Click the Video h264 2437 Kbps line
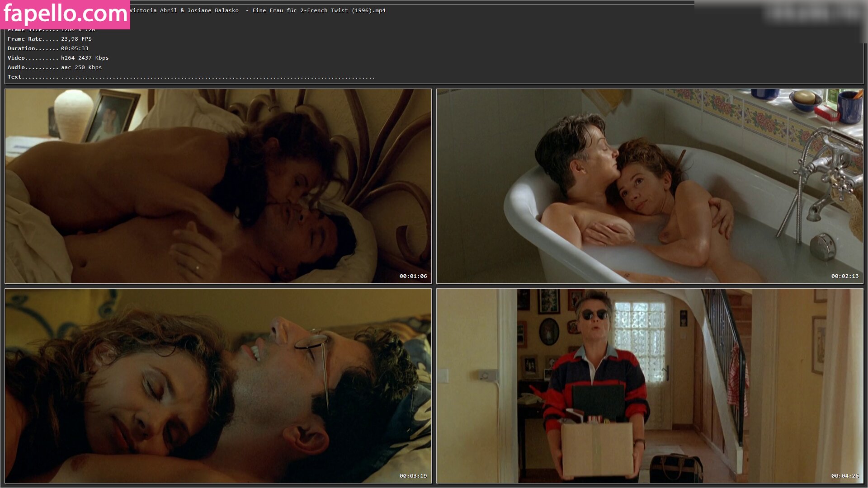 click(x=58, y=58)
